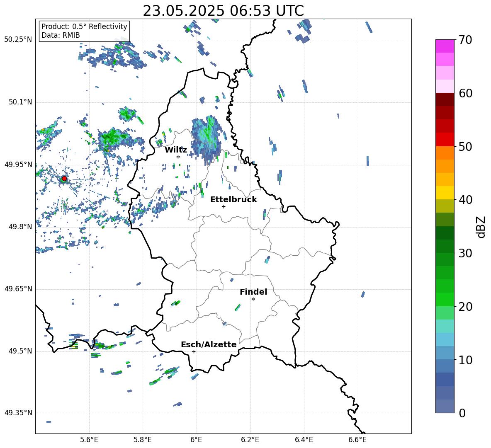Click the 'Data: RMIB' legend text
Image resolution: width=491 pixels, height=448 pixels.
coord(61,35)
